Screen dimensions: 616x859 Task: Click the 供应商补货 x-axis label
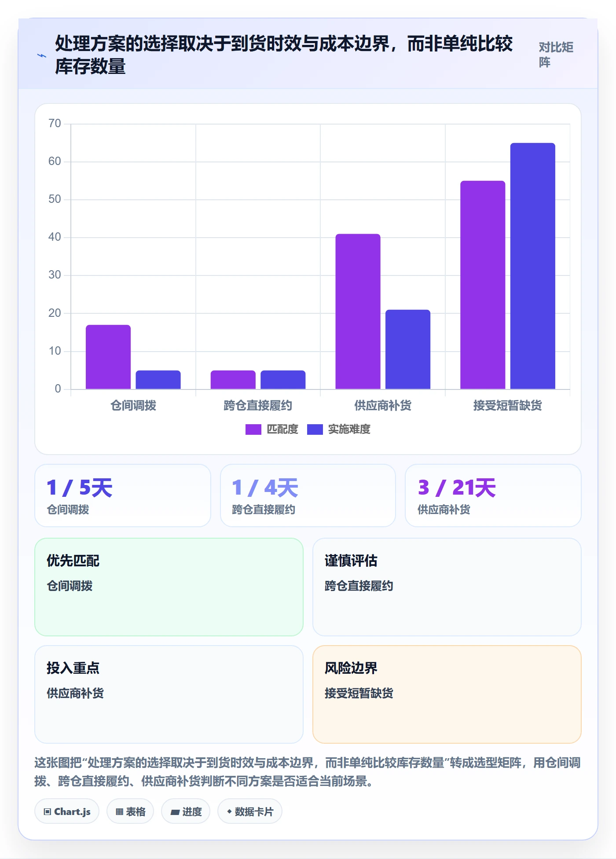(x=383, y=405)
